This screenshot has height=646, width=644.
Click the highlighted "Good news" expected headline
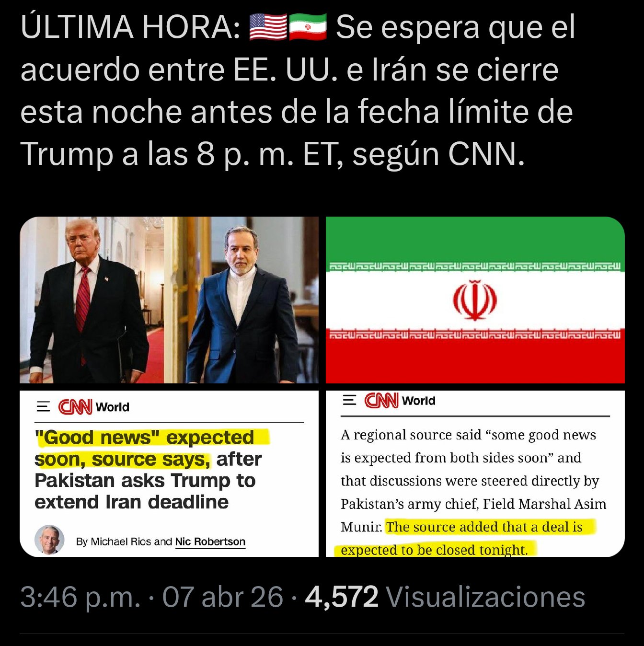(151, 448)
